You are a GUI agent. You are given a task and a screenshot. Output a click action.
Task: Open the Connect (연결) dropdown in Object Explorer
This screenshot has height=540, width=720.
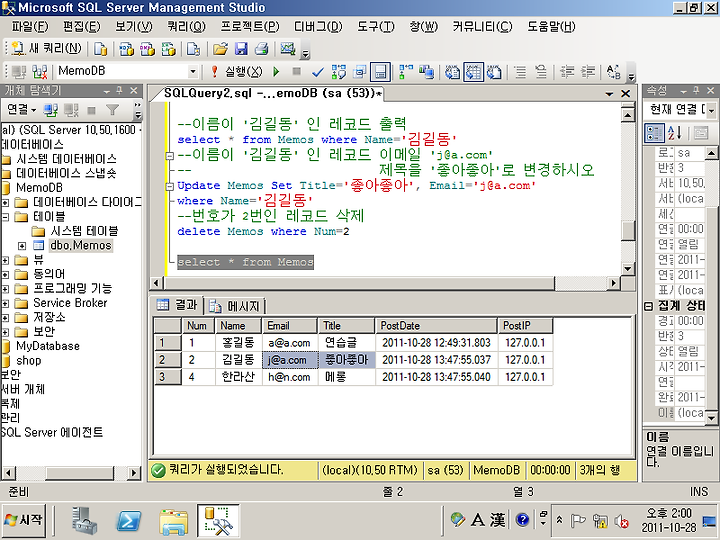21,109
